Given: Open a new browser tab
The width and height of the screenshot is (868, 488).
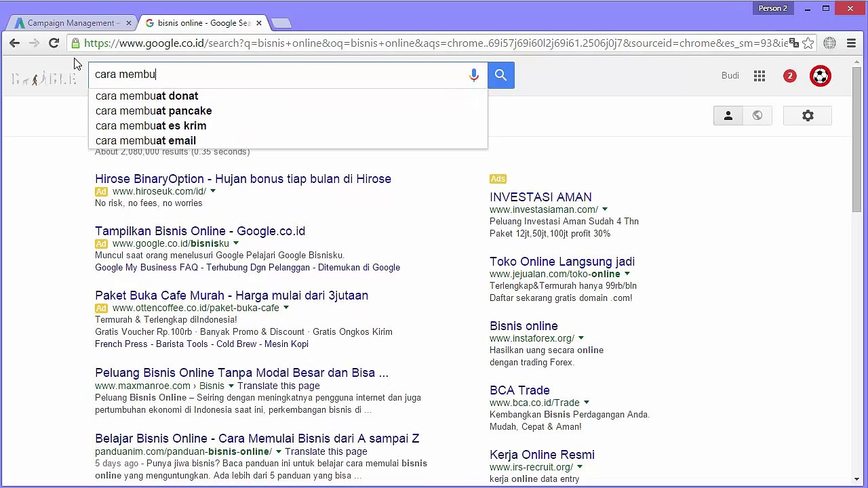Looking at the screenshot, I should click(x=281, y=23).
